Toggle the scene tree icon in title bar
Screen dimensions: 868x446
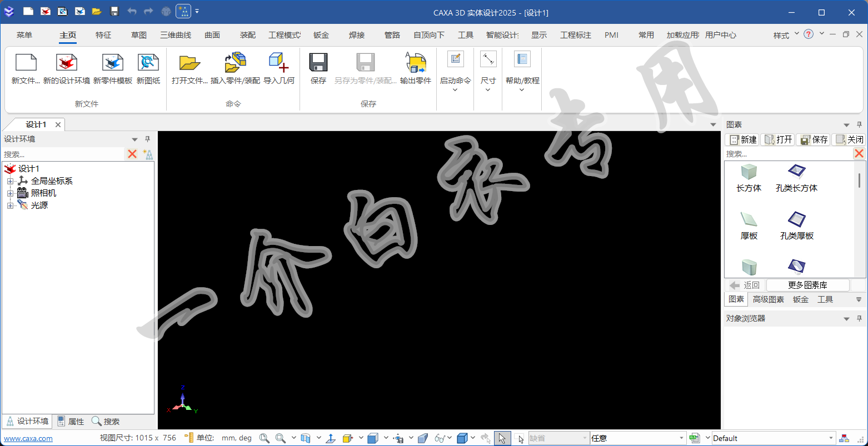pos(183,11)
